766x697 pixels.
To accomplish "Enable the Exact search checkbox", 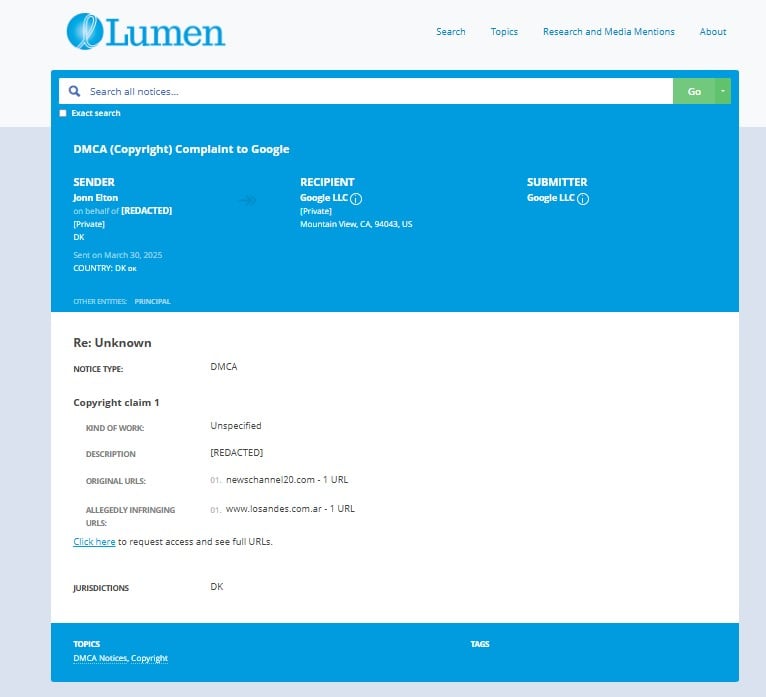I will (x=63, y=113).
